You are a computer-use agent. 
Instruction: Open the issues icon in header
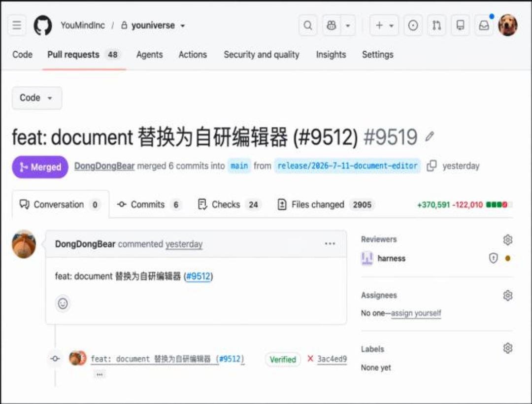click(413, 26)
